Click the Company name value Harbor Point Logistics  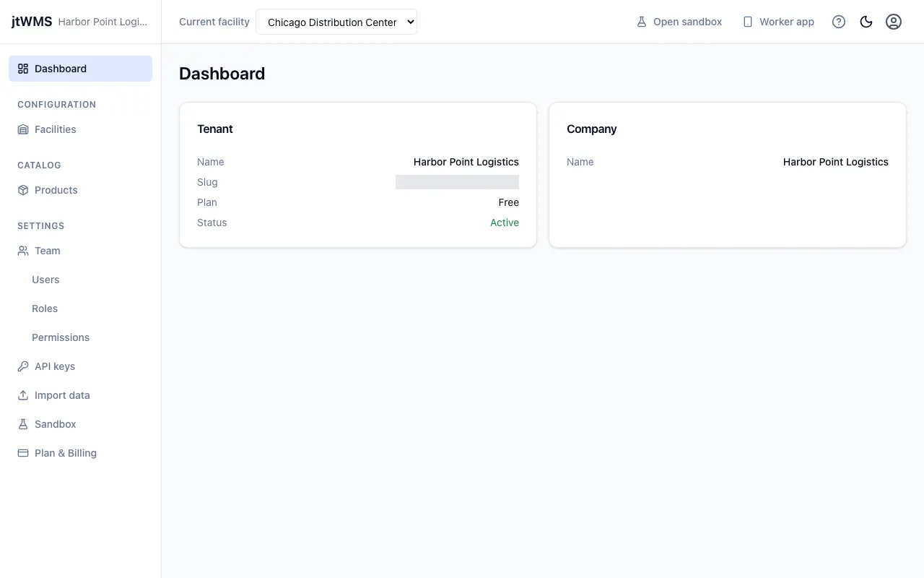tap(836, 162)
